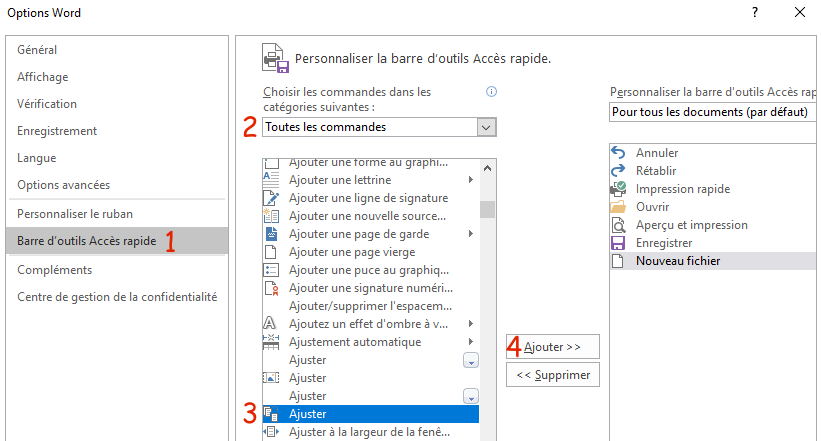Expand the Ajouter une lettrine submenu arrow
Image resolution: width=821 pixels, height=441 pixels.
click(x=471, y=180)
